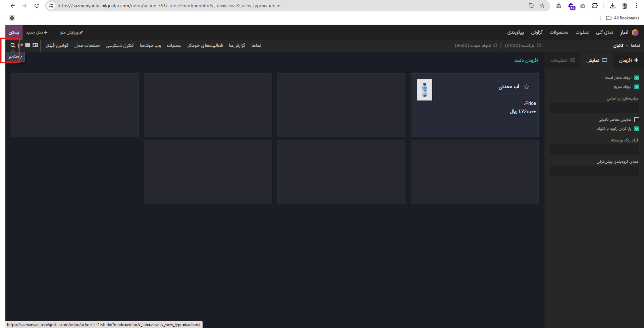Open the فیلد رنگ برجسته dropdown
Screen dimensions: 644x328
click(594, 150)
